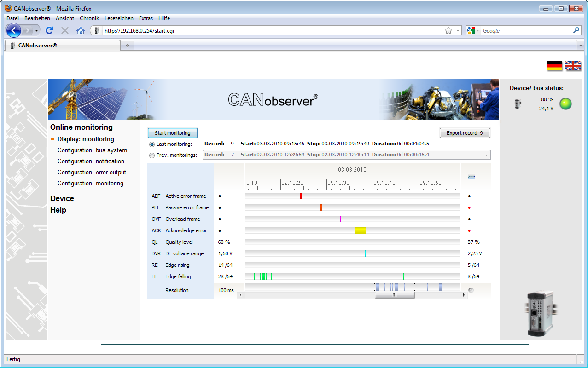Click the timeline scroll left arrow
Image resolution: width=588 pixels, height=368 pixels.
point(240,295)
